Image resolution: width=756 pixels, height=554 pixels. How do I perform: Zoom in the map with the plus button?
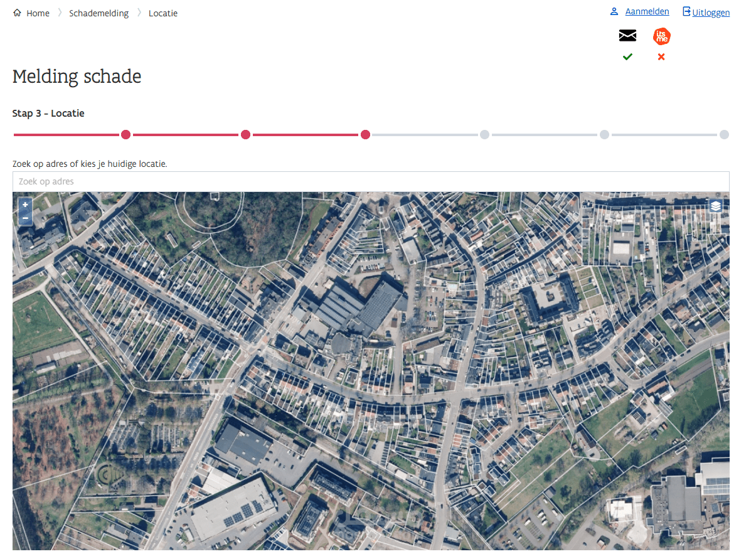[25, 205]
